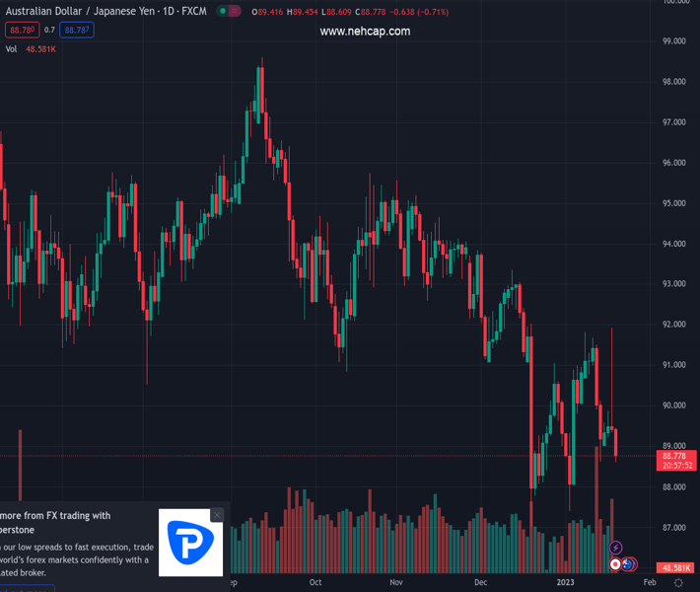The image size is (700, 592).
Task: Click the Vol indicator legend label
Action: coord(12,48)
